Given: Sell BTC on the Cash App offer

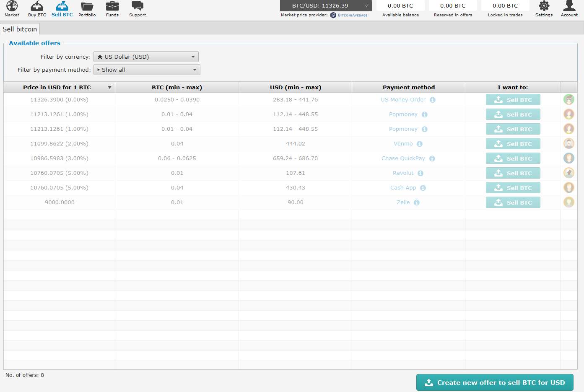Looking at the screenshot, I should pos(513,188).
